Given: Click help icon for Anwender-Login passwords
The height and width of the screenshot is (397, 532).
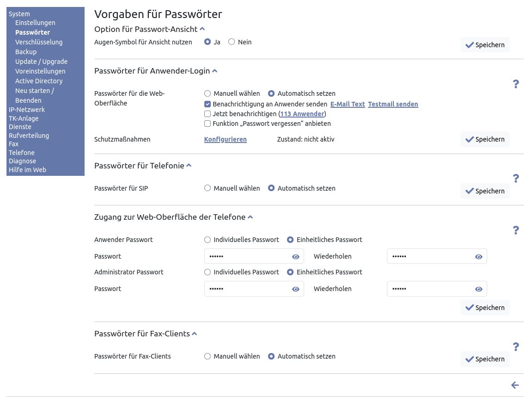Looking at the screenshot, I should coord(516,84).
